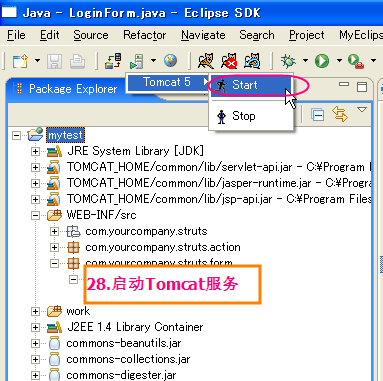Open the servers dropdown arrow next to server icon
The height and width of the screenshot is (381, 383).
[153, 60]
